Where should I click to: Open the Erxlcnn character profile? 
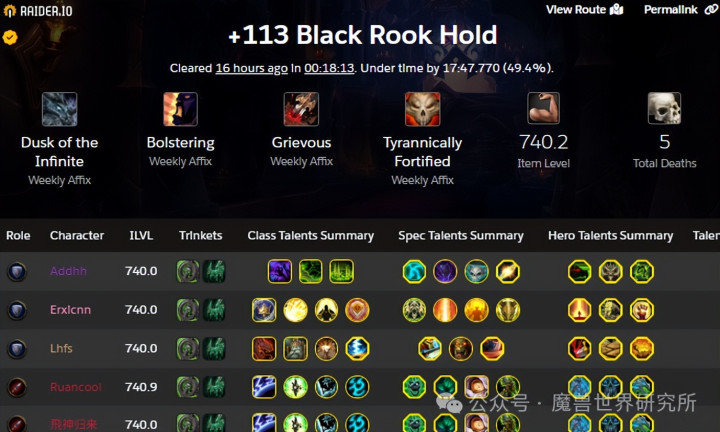[x=70, y=310]
